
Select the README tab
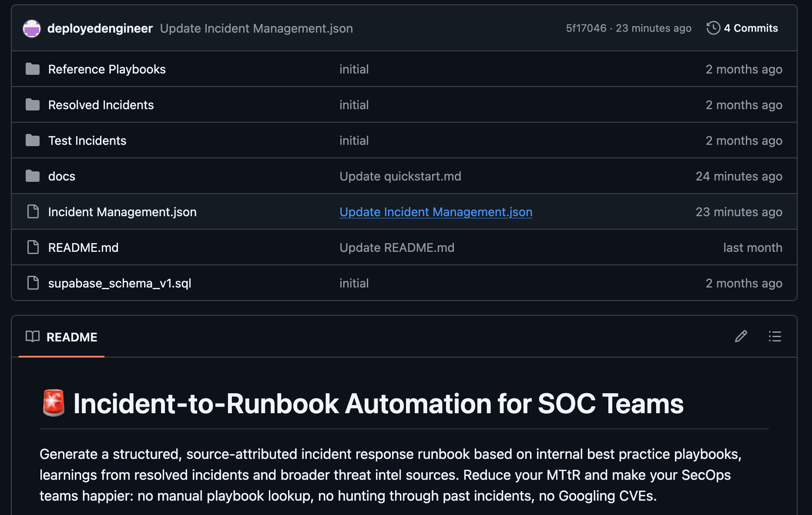(x=61, y=337)
